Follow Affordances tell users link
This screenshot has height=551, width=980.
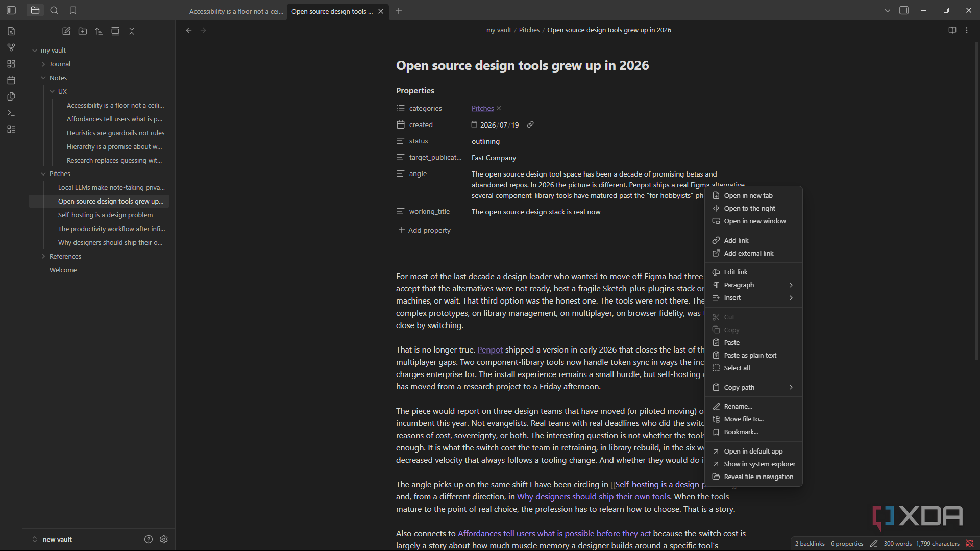pos(554,534)
